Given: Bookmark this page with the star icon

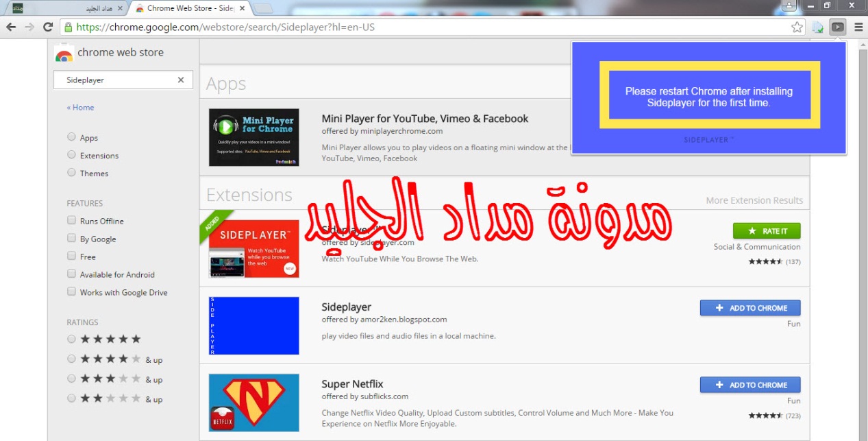Looking at the screenshot, I should point(797,27).
